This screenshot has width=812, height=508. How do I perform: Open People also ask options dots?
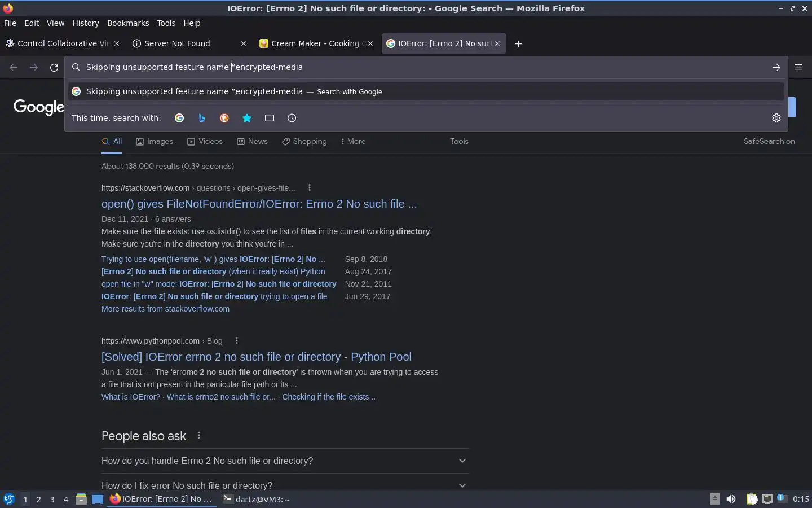(x=199, y=435)
